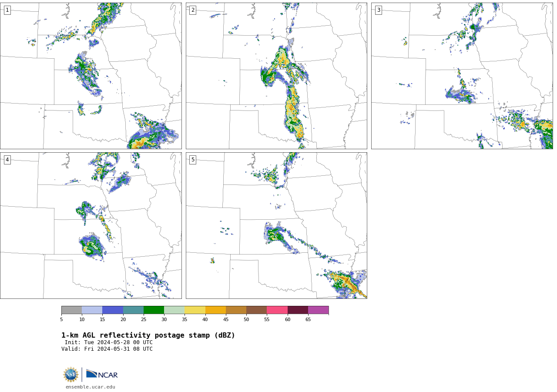Select the yellow 35-40 dBZ swatch
This screenshot has height=392, width=557.
click(195, 310)
